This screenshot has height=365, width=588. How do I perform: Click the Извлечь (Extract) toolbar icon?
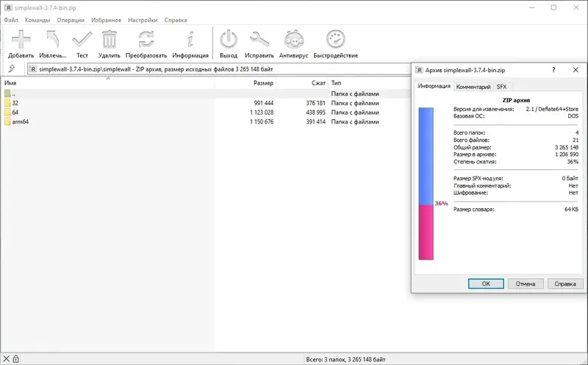tap(52, 40)
